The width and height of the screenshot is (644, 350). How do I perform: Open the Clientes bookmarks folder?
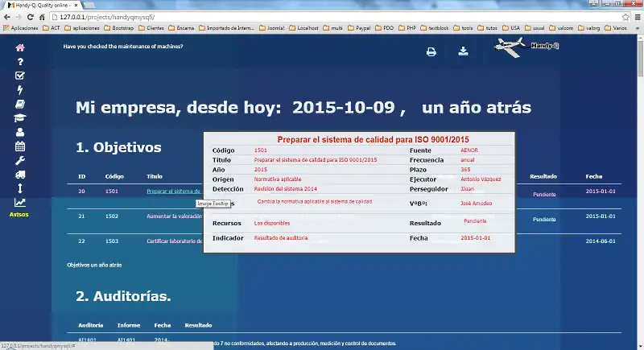click(x=151, y=28)
